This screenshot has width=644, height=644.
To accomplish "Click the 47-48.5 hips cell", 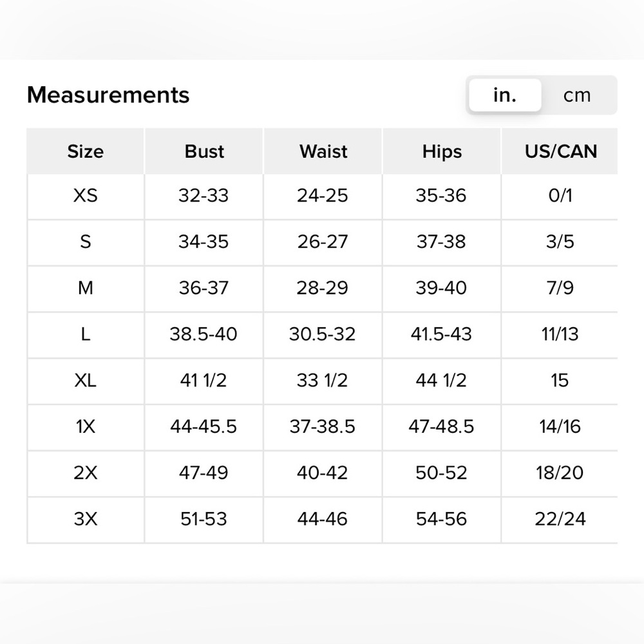I will coord(442,427).
